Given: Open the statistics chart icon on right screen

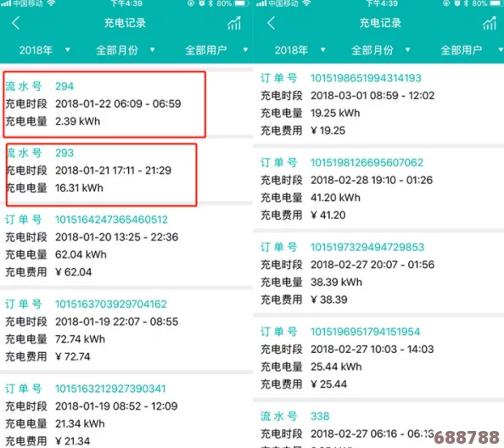Looking at the screenshot, I should [490, 23].
